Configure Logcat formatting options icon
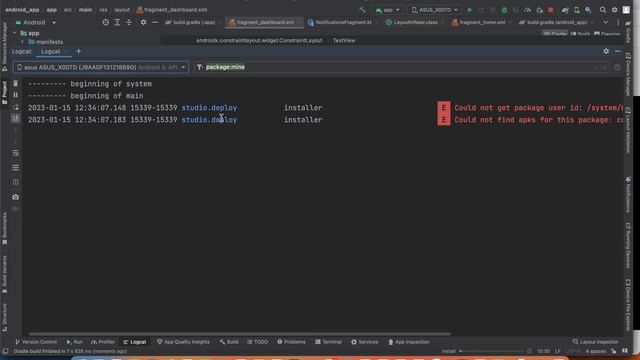Viewport: 640px width, 360px height. click(x=16, y=167)
